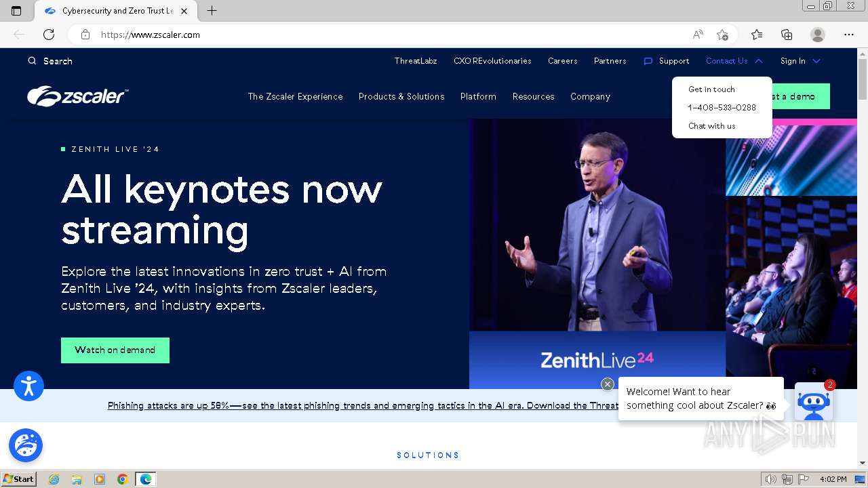Open CXO REvolutionaries link
868x488 pixels.
click(x=492, y=61)
